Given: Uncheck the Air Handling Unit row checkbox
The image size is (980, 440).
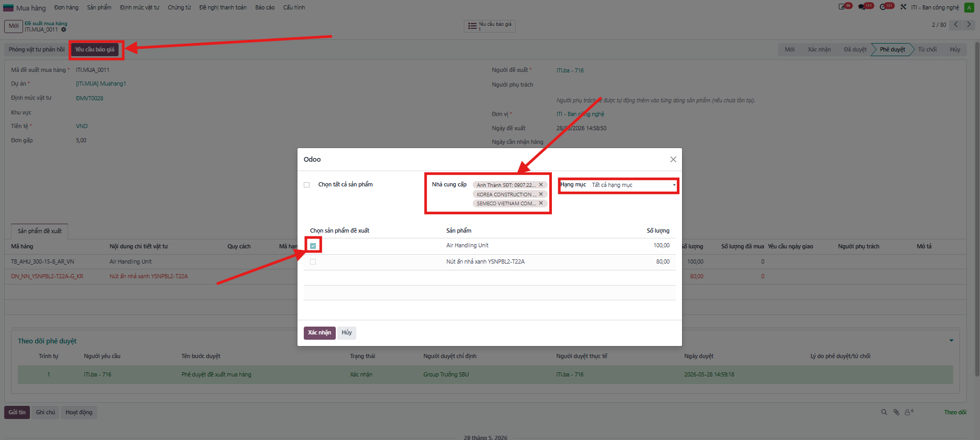Looking at the screenshot, I should coord(313,246).
